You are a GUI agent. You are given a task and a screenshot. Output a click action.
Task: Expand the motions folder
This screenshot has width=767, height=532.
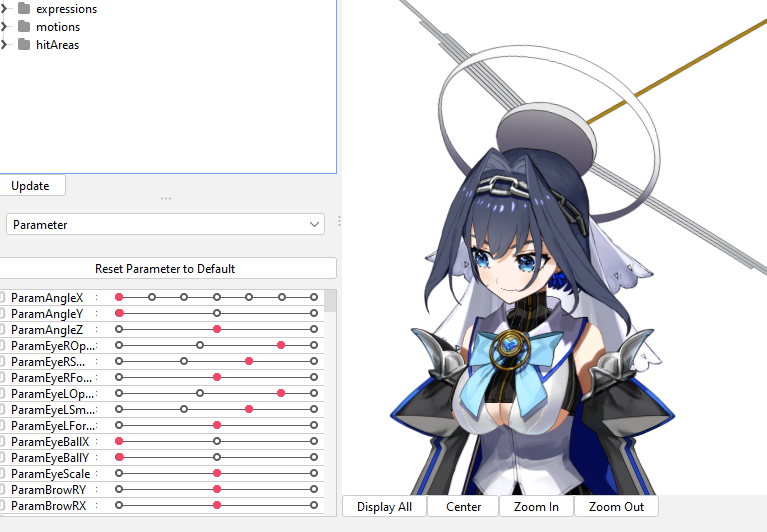(4, 26)
